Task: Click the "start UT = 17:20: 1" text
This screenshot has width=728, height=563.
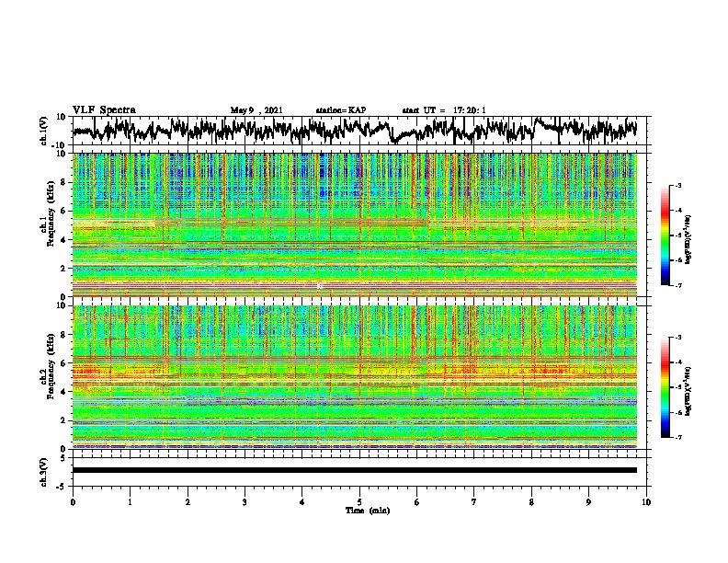Action: point(444,110)
